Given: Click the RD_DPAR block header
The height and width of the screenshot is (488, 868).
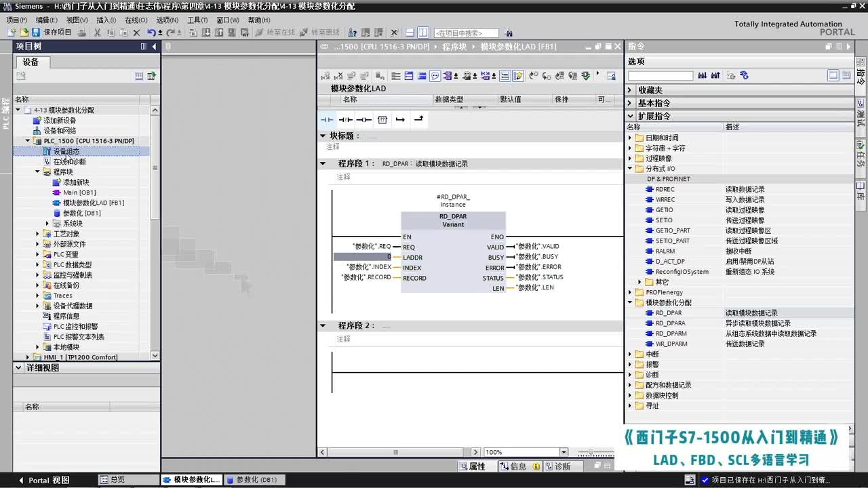Looking at the screenshot, I should tap(453, 220).
